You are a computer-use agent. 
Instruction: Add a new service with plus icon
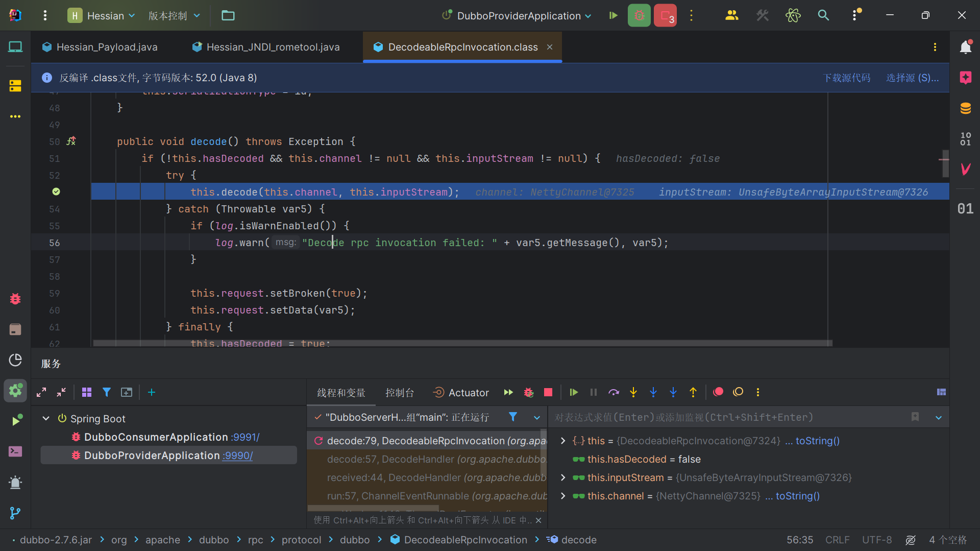pos(152,392)
